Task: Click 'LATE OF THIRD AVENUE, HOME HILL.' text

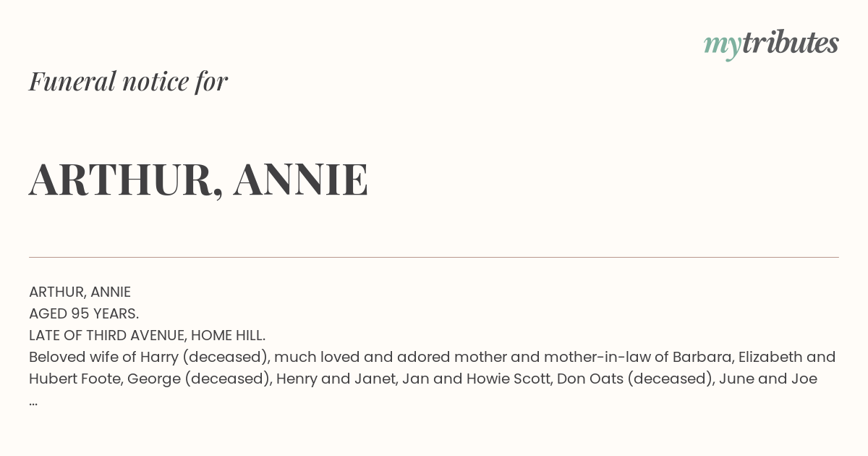Action: pyautogui.click(x=148, y=335)
